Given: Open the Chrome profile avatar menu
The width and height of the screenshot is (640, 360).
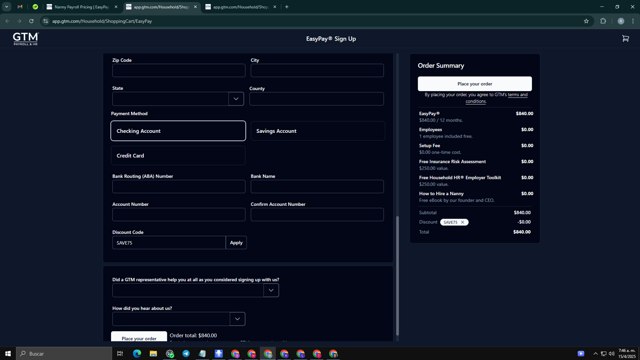Looking at the screenshot, I should 620,21.
